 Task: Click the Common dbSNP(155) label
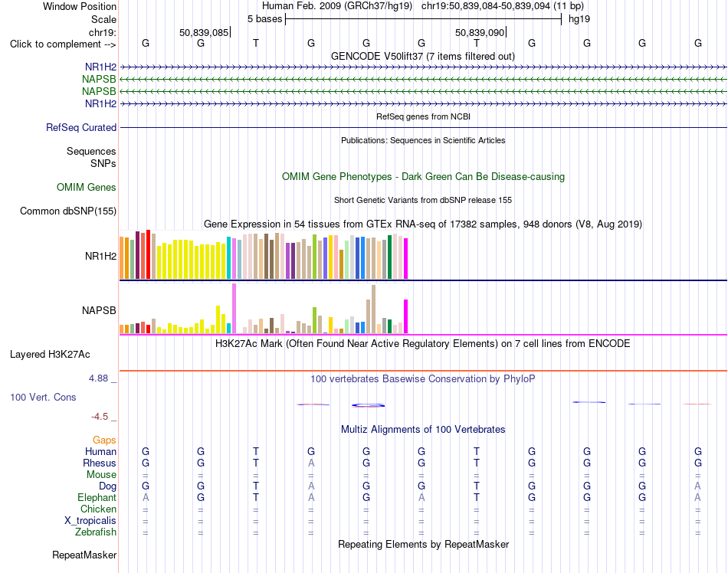pos(67,211)
